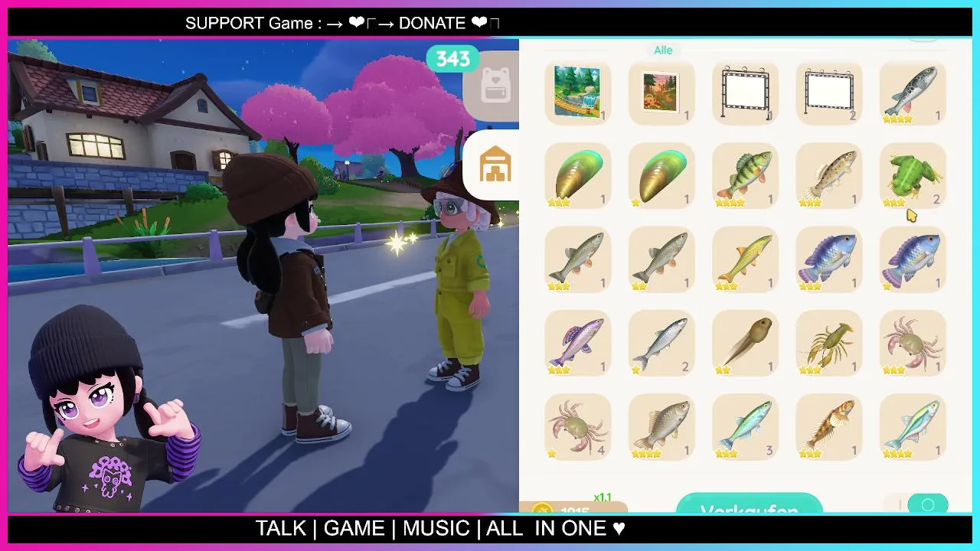Screen dimensions: 980x551
Task: Choose the three-star purple trout
Action: (x=577, y=344)
